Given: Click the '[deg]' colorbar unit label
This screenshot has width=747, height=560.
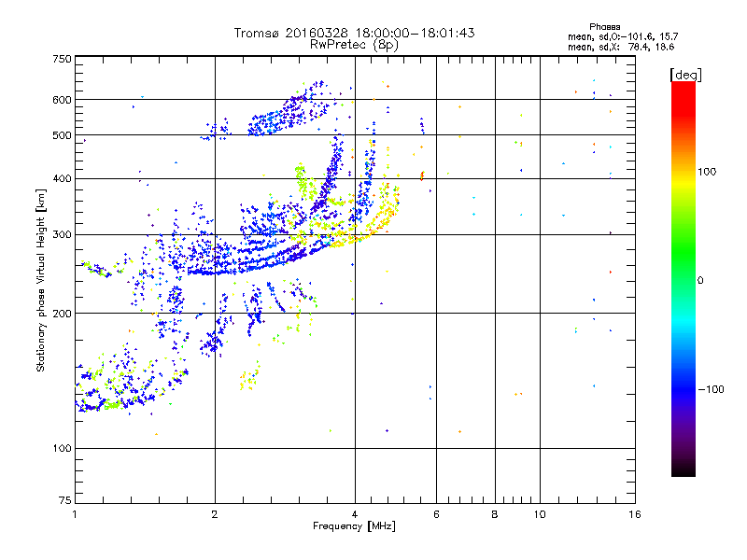Looking at the screenshot, I should (x=685, y=75).
